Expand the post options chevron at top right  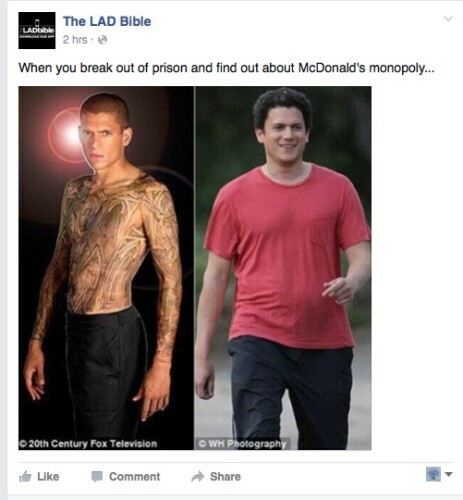point(448,19)
